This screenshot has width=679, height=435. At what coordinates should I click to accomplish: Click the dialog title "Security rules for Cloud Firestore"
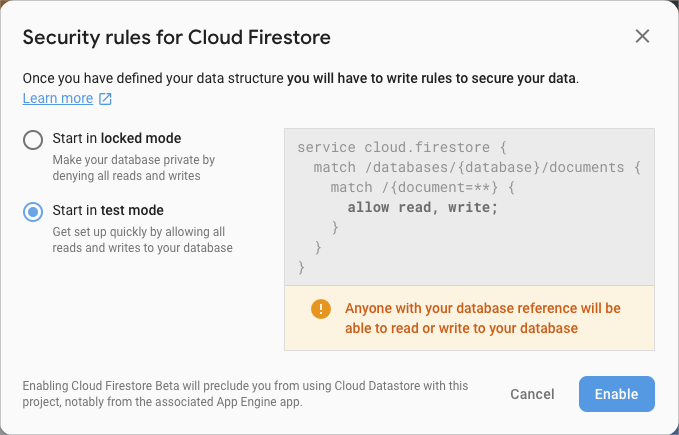tap(176, 38)
